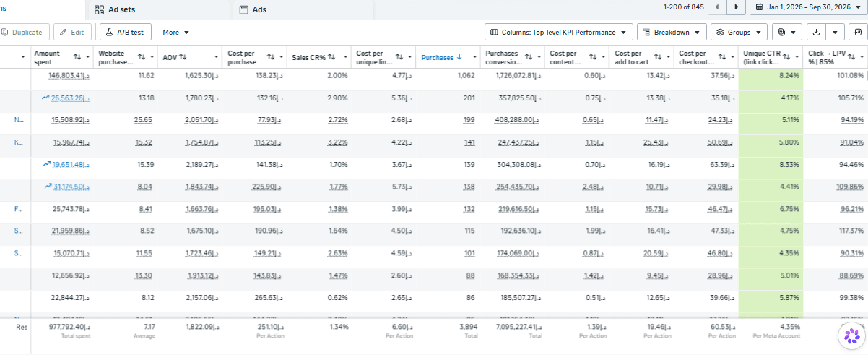Open the date range Jan 1 – Sep 30, 2026

pyautogui.click(x=808, y=7)
